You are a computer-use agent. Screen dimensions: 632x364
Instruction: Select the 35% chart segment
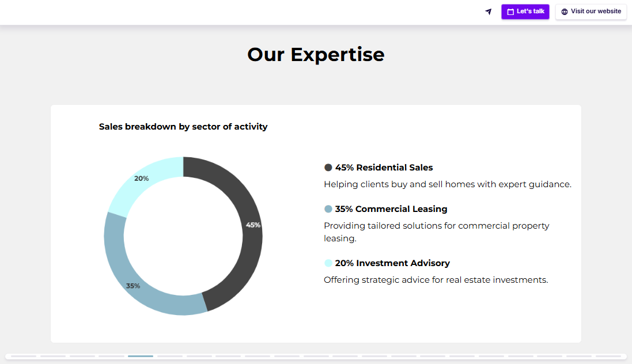click(133, 285)
